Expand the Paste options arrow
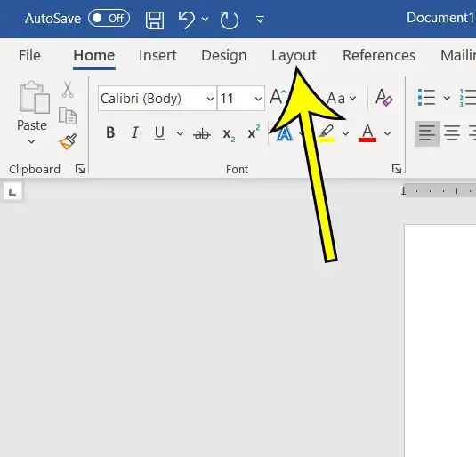476x457 pixels. [x=31, y=141]
